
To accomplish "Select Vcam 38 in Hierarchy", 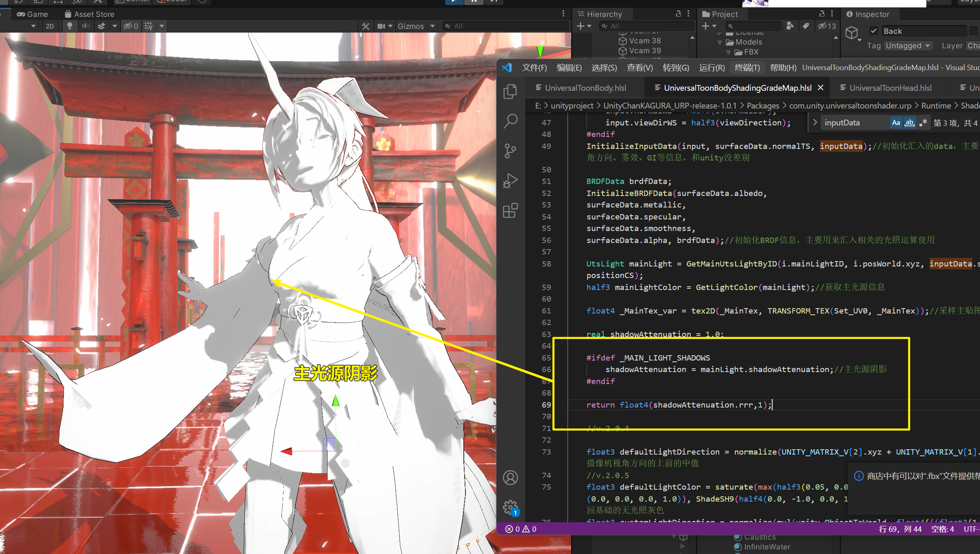I will 640,41.
